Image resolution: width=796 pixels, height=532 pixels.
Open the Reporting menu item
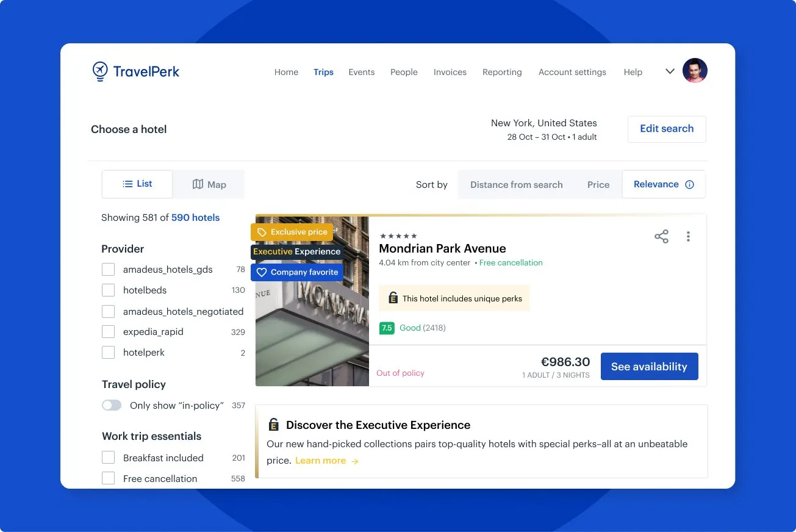[501, 72]
